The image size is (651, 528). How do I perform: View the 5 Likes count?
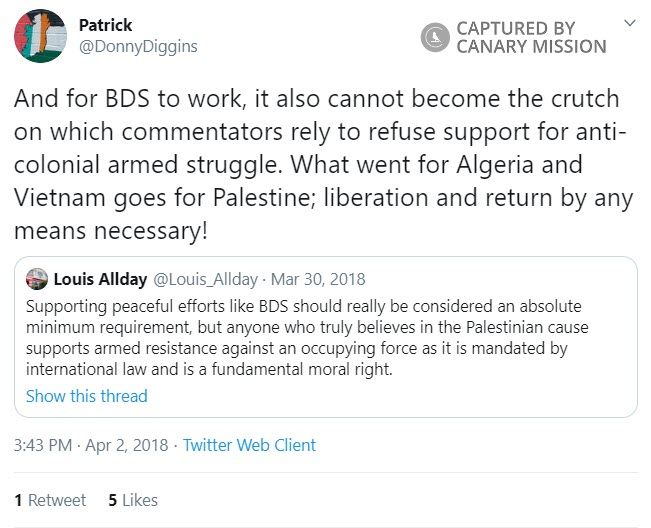pyautogui.click(x=132, y=500)
